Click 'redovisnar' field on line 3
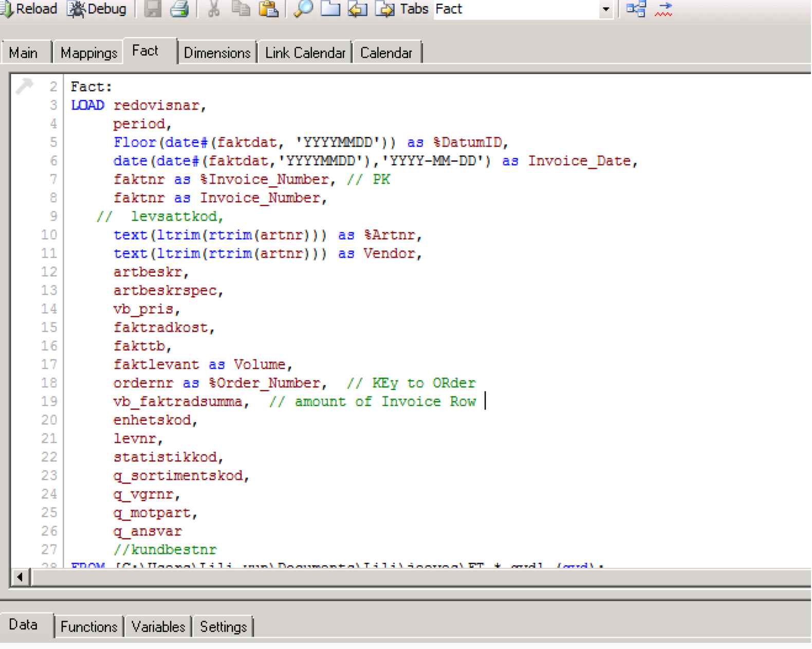812x649 pixels. click(156, 105)
